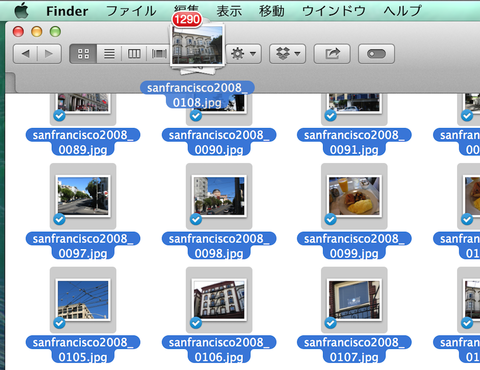Close the Finder window with red button
480x370 pixels.
click(18, 32)
